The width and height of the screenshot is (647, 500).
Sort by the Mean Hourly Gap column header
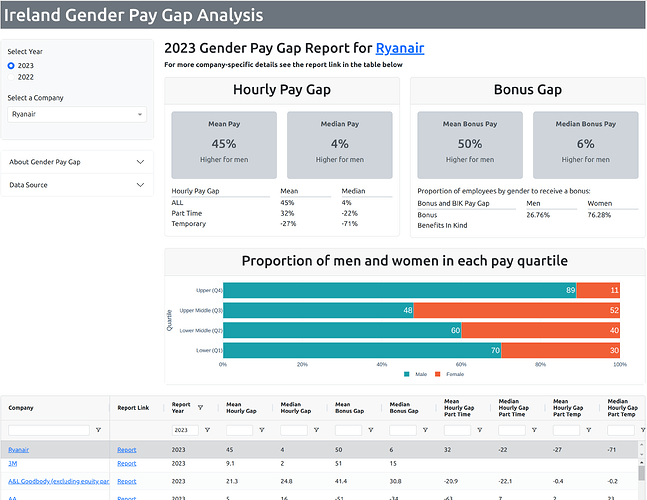point(241,408)
